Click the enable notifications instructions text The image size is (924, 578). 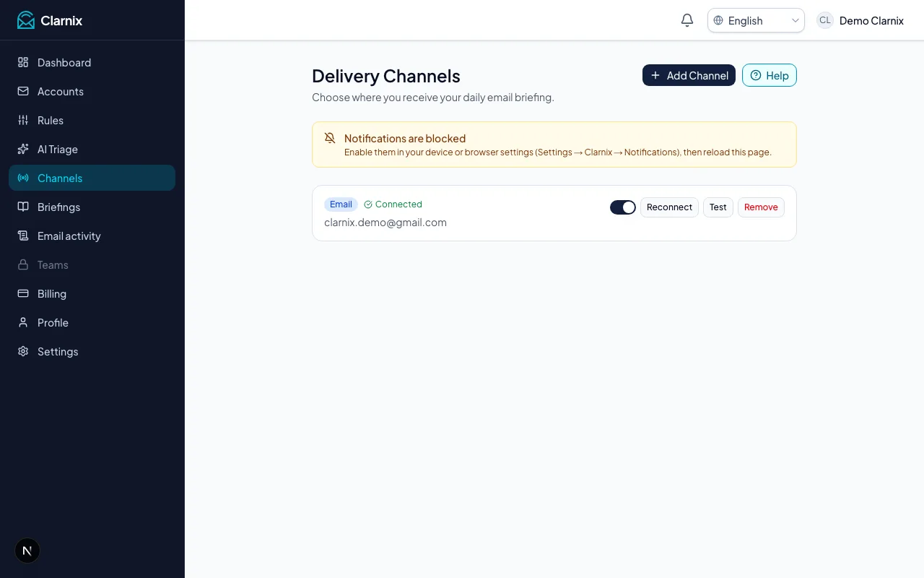pyautogui.click(x=558, y=152)
